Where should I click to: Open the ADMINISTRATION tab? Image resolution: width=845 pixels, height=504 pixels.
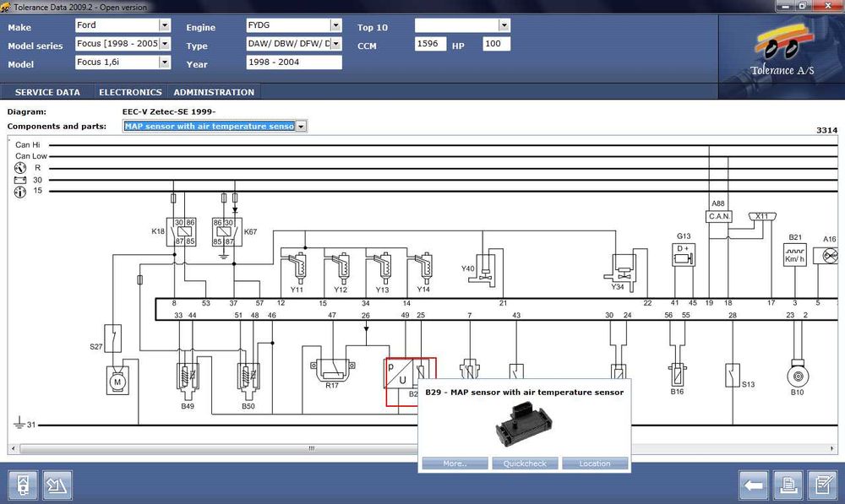click(x=214, y=92)
